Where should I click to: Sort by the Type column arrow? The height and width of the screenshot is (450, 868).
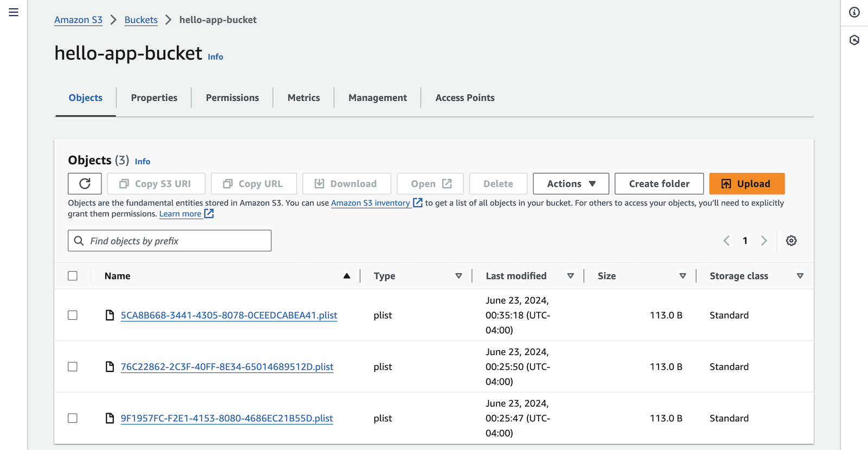pyautogui.click(x=458, y=276)
